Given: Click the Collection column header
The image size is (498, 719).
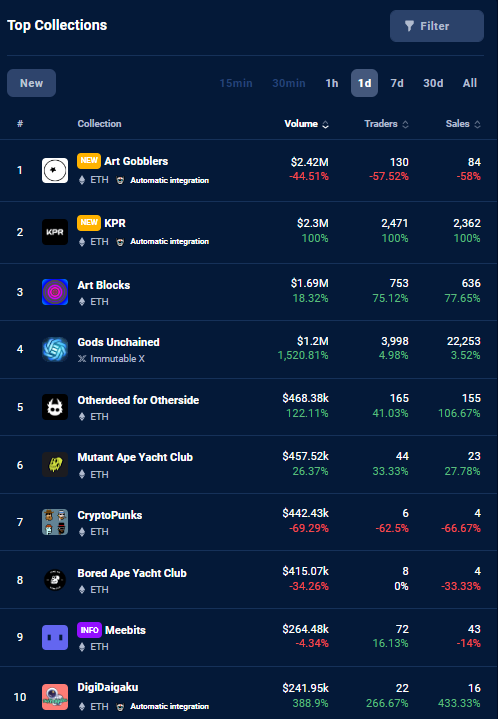Looking at the screenshot, I should pos(99,124).
